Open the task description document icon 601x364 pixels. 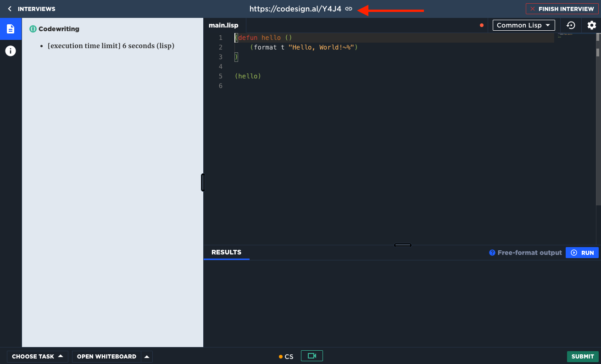11,29
